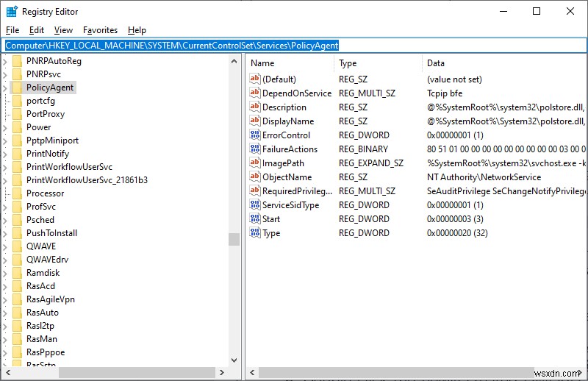This screenshot has width=588, height=381.
Task: Select the RasAgileVpn key label
Action: coord(51,299)
